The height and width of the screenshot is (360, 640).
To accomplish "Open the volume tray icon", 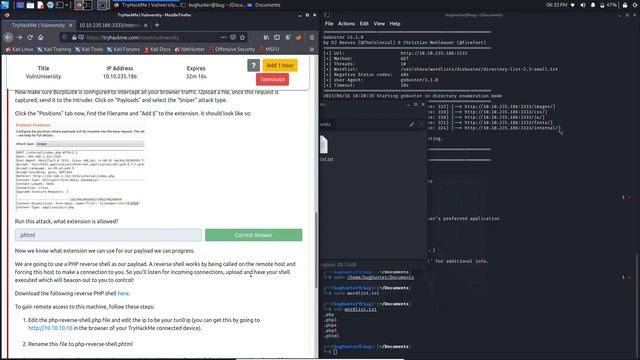I will 583,5.
